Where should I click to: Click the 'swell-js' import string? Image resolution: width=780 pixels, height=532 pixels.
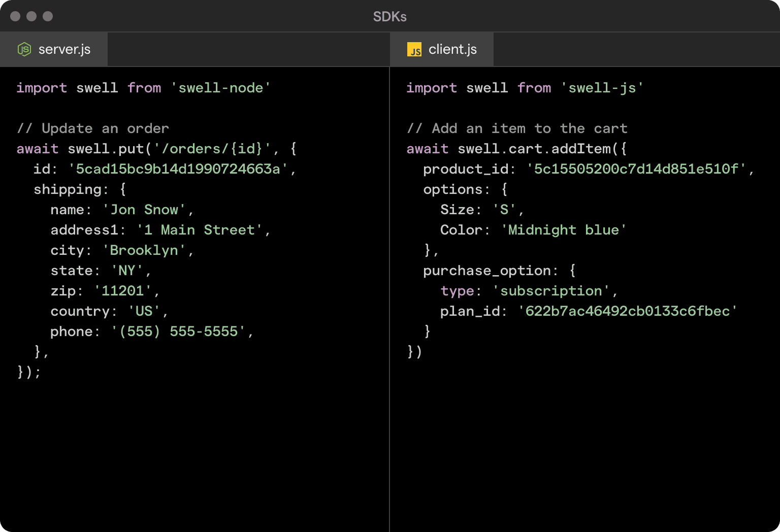tap(602, 88)
